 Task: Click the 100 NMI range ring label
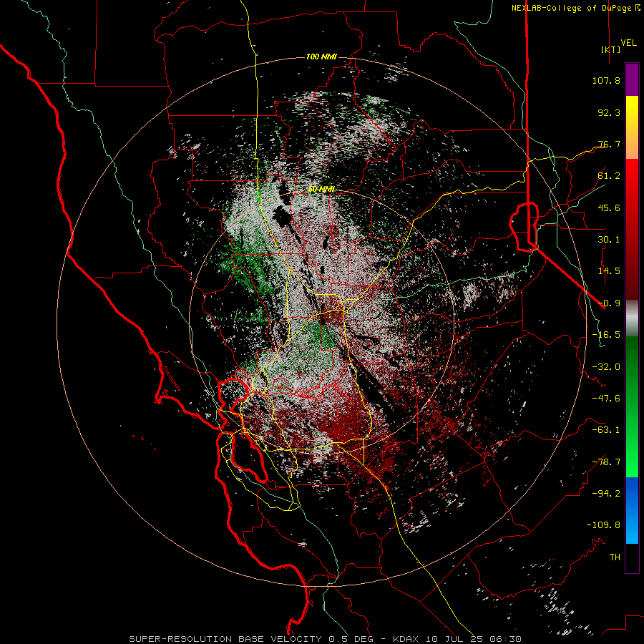321,57
